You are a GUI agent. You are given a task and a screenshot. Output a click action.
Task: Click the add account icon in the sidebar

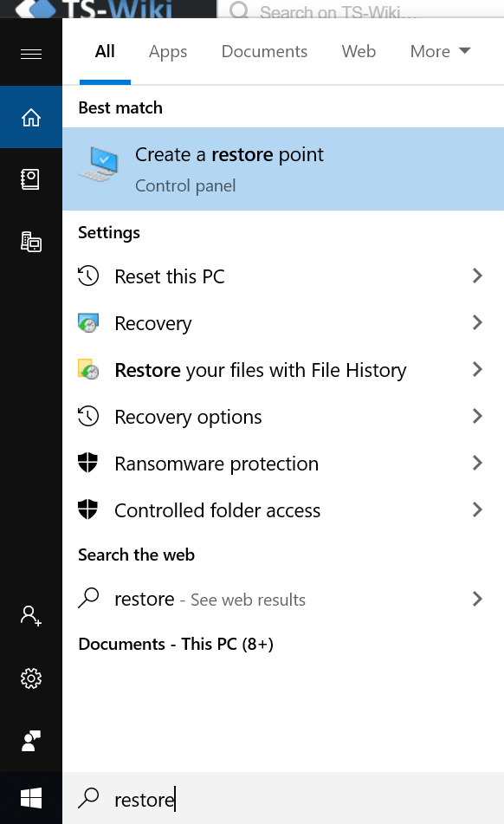(x=31, y=615)
